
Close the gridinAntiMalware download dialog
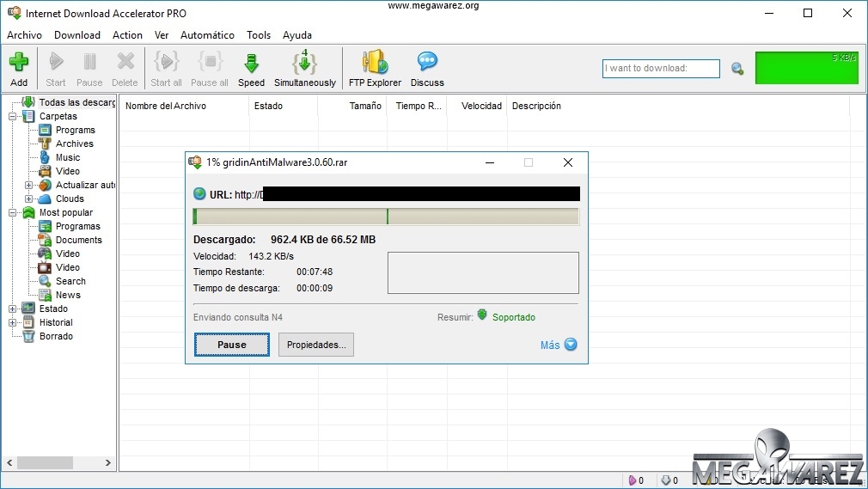[568, 162]
